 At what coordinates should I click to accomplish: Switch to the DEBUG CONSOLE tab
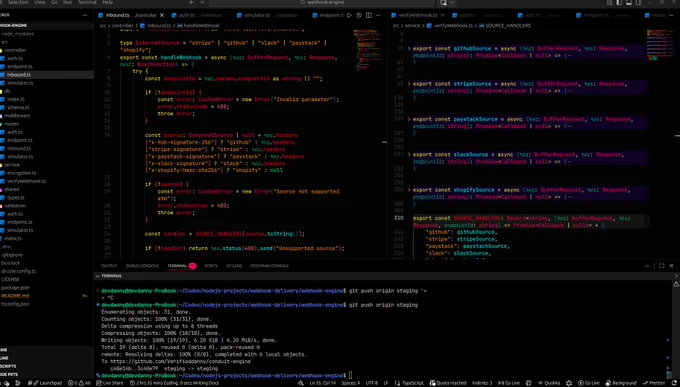[x=142, y=266]
